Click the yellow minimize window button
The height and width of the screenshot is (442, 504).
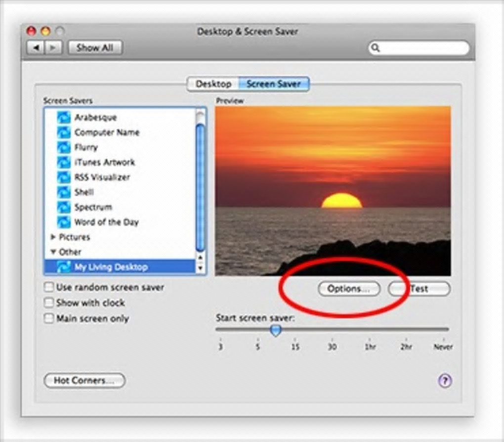pos(45,31)
